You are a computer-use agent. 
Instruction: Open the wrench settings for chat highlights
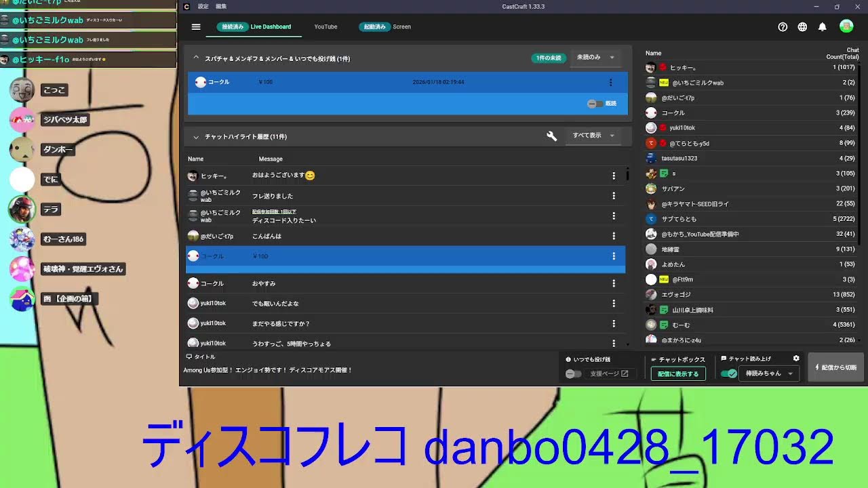(551, 136)
